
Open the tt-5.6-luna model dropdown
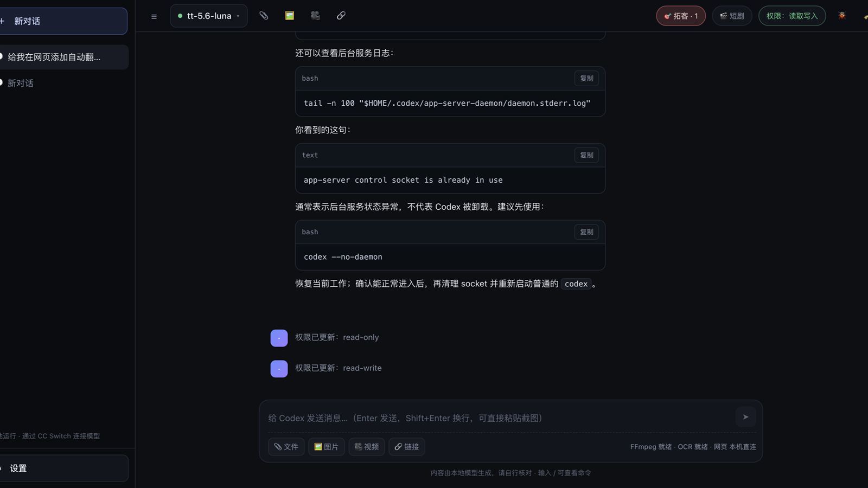tap(209, 16)
